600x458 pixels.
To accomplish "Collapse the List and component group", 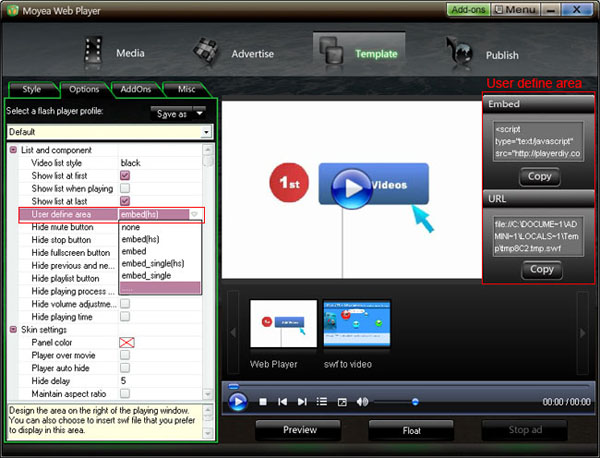I will [x=13, y=150].
